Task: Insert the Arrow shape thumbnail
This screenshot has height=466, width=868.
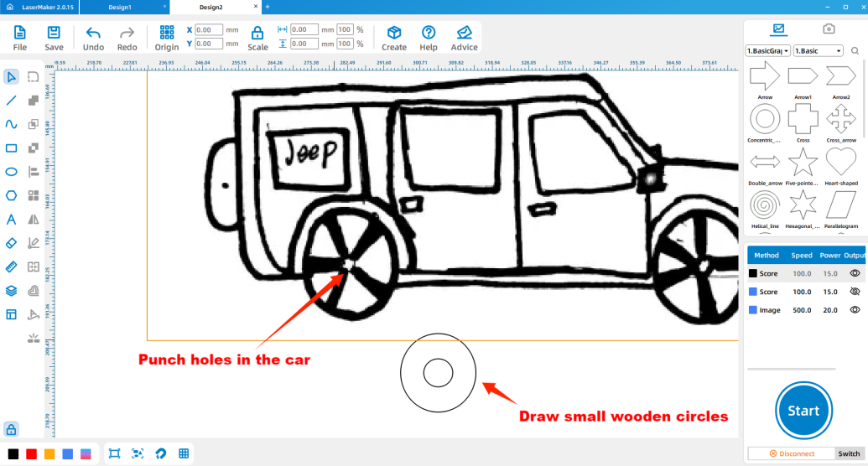Action: click(765, 75)
